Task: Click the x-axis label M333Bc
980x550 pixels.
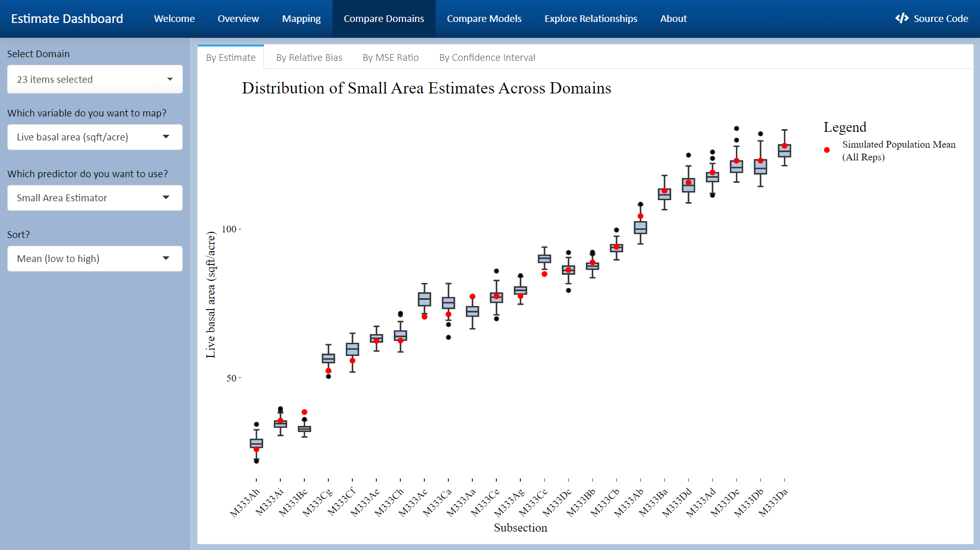Action: tap(293, 503)
